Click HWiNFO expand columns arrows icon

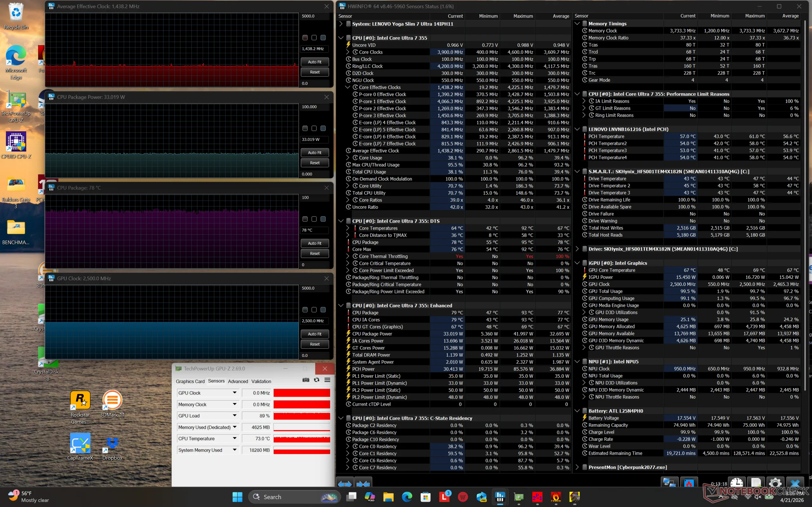(x=344, y=484)
